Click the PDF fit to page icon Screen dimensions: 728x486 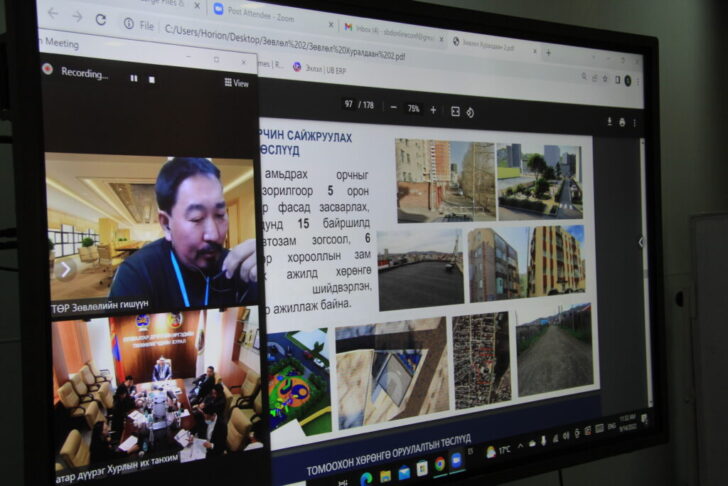click(x=455, y=111)
